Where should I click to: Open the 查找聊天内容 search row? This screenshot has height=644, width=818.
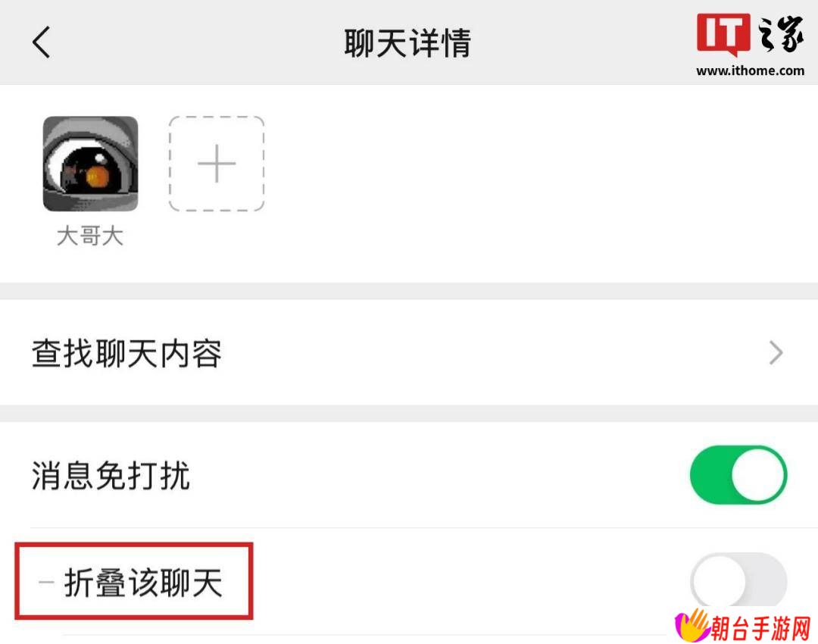pyautogui.click(x=409, y=353)
